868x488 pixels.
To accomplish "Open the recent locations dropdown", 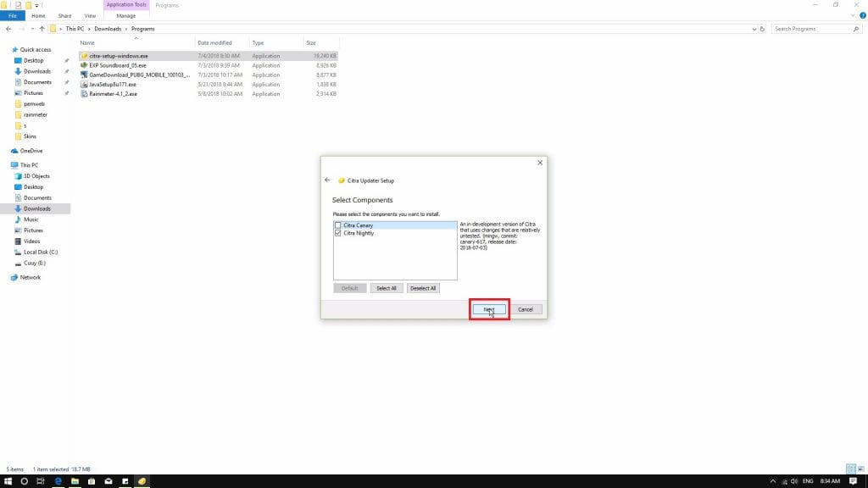I will (x=32, y=29).
